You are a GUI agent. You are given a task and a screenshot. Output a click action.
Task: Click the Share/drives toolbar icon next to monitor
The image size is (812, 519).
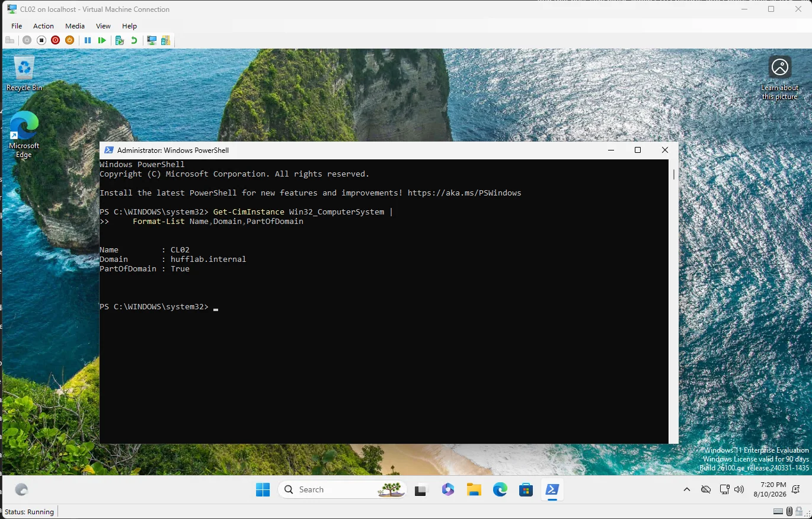[165, 40]
